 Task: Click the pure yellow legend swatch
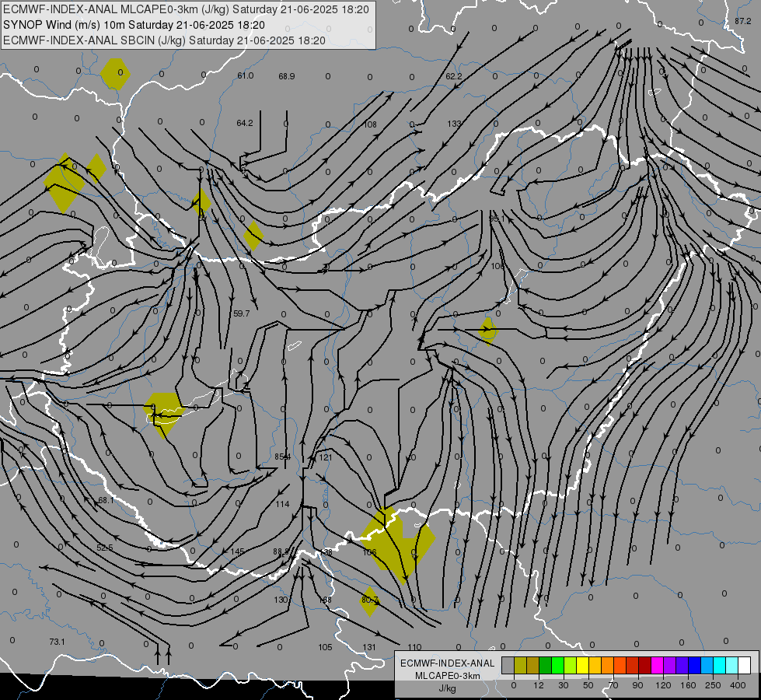point(582,666)
